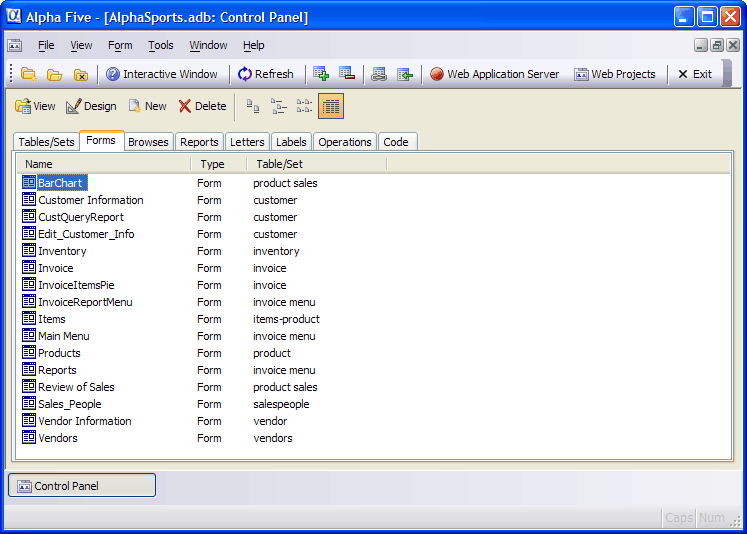The height and width of the screenshot is (534, 747).
Task: Open the Tools menu
Action: (161, 45)
